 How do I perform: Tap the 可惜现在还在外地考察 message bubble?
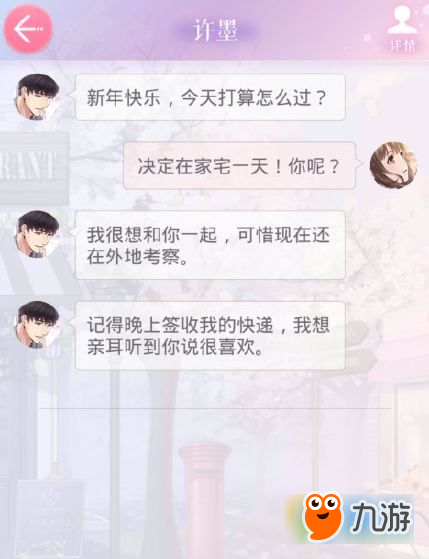[x=210, y=245]
